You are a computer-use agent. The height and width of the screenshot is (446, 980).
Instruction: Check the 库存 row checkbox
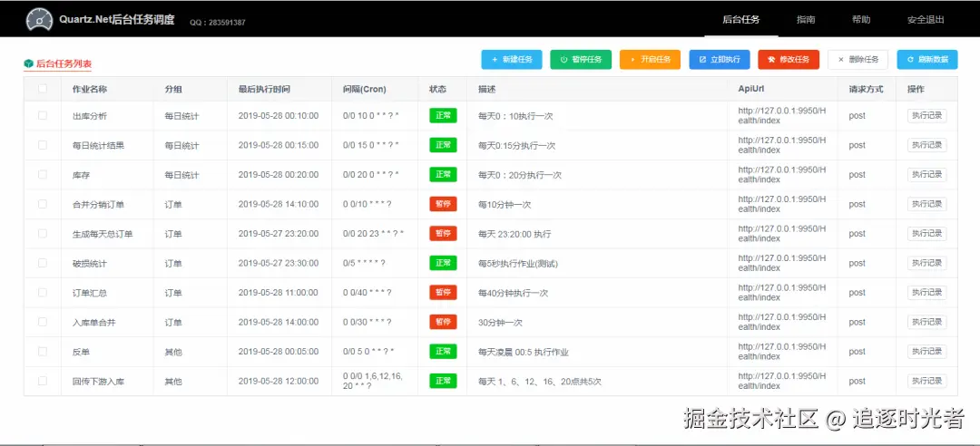43,174
